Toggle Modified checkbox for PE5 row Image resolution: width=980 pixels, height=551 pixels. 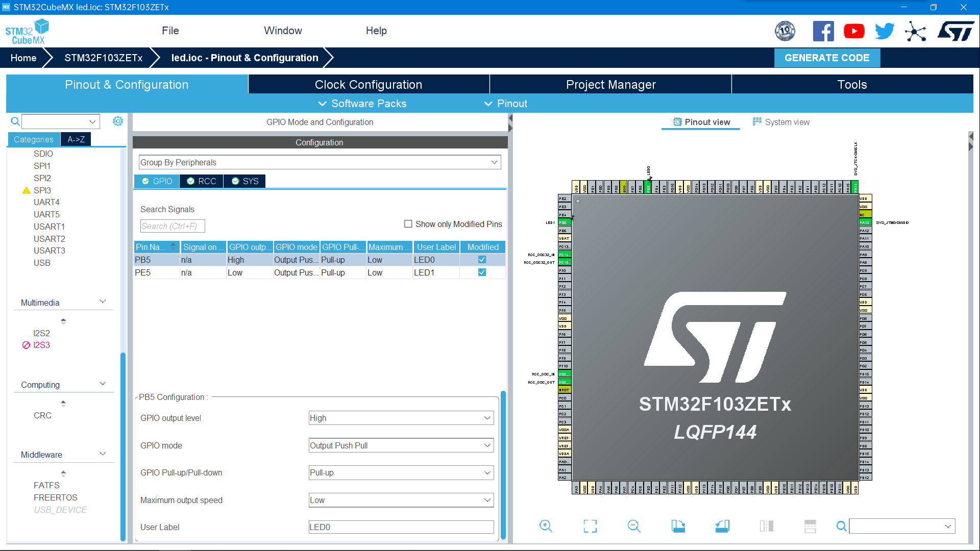pos(482,272)
